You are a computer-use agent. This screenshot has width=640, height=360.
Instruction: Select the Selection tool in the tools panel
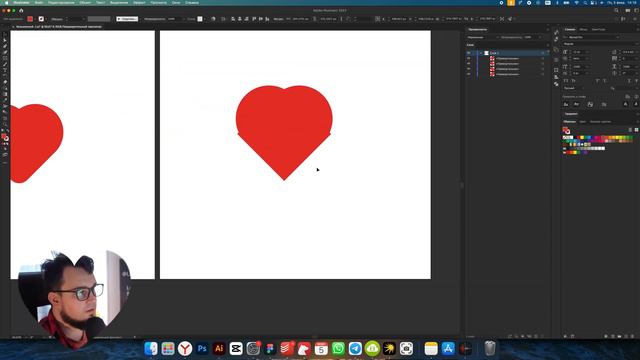coord(5,35)
